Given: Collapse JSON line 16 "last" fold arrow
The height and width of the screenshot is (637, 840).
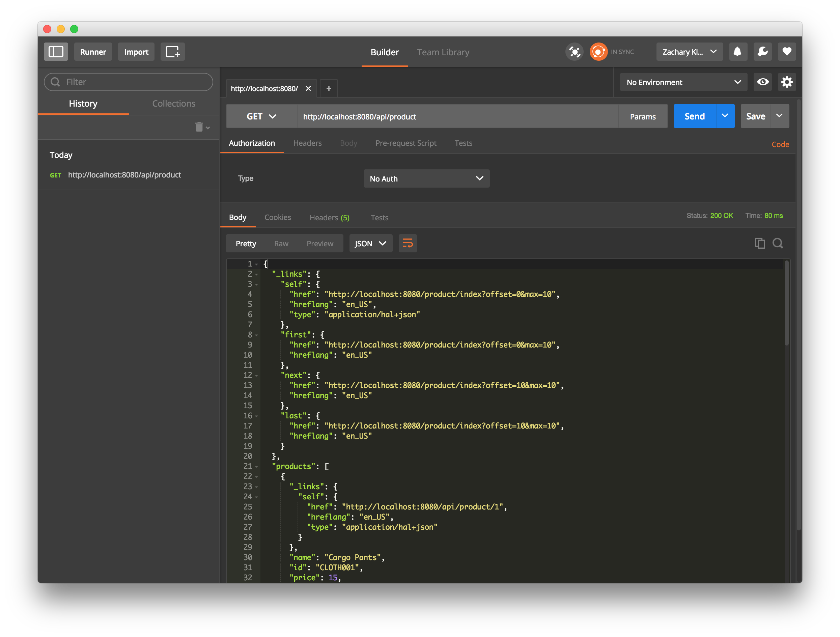Looking at the screenshot, I should 257,416.
